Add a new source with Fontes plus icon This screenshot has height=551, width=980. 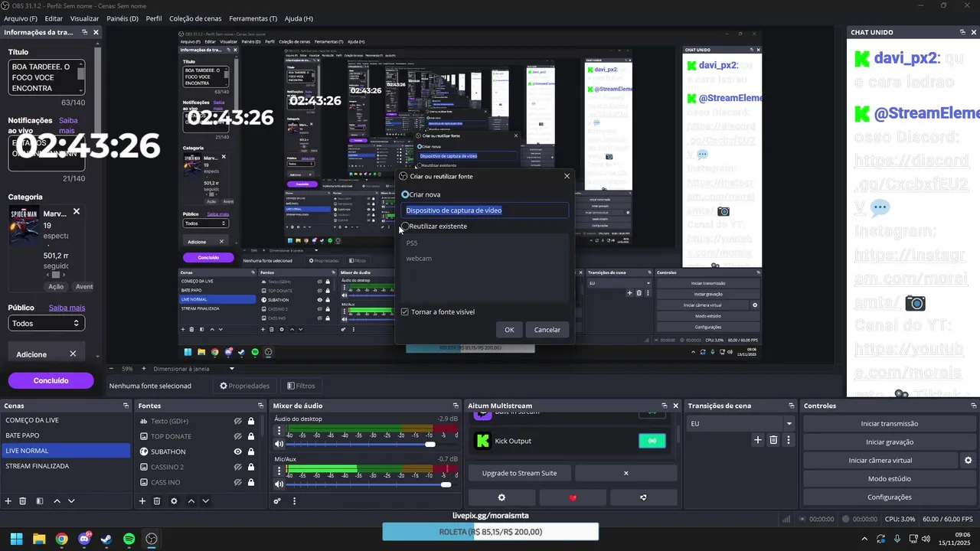[142, 501]
